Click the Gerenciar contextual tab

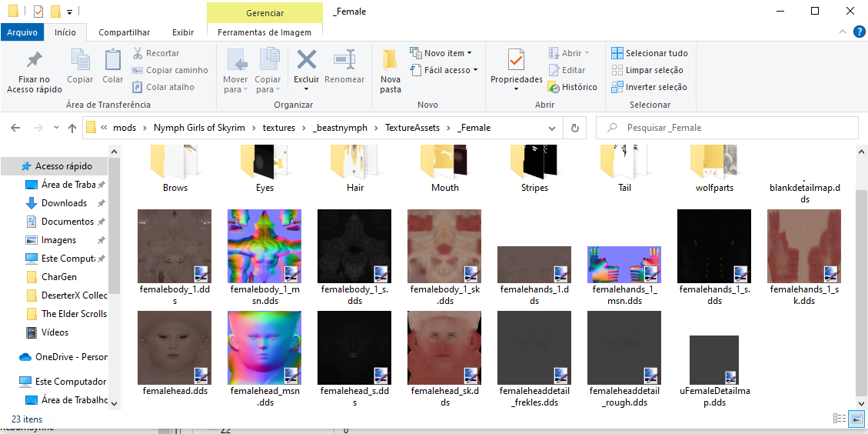tap(264, 13)
